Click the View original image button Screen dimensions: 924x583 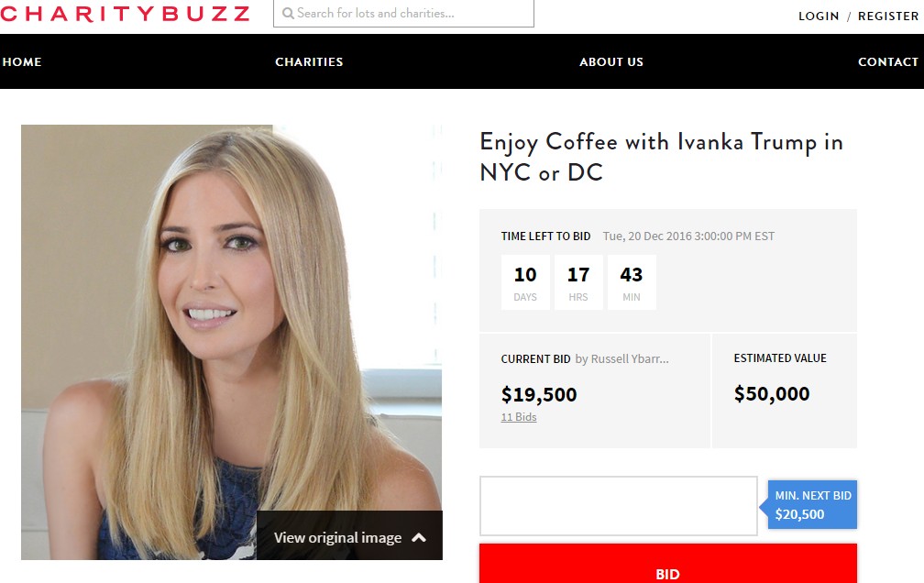pyautogui.click(x=349, y=535)
